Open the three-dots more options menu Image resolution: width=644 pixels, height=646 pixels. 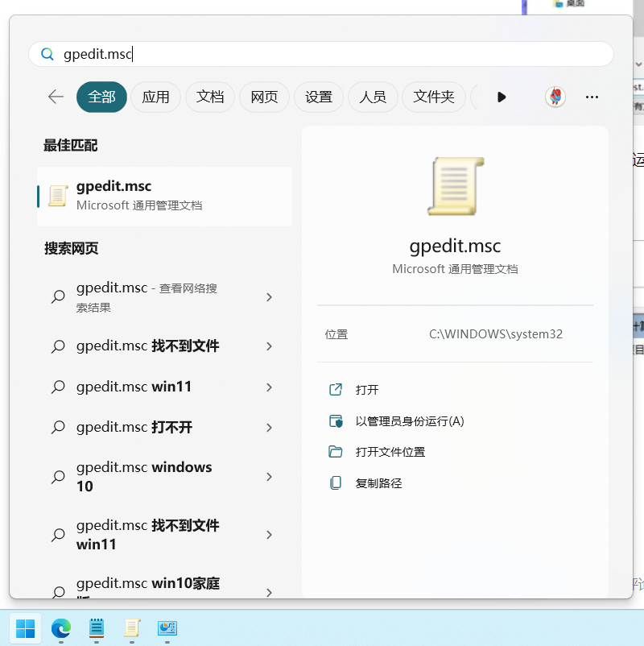[x=592, y=97]
